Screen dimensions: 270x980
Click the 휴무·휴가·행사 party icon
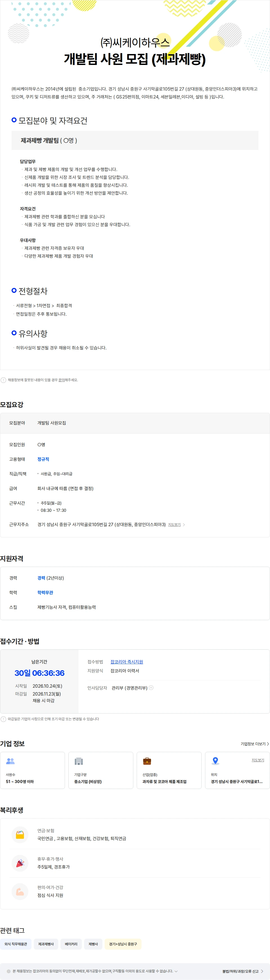pyautogui.click(x=20, y=863)
